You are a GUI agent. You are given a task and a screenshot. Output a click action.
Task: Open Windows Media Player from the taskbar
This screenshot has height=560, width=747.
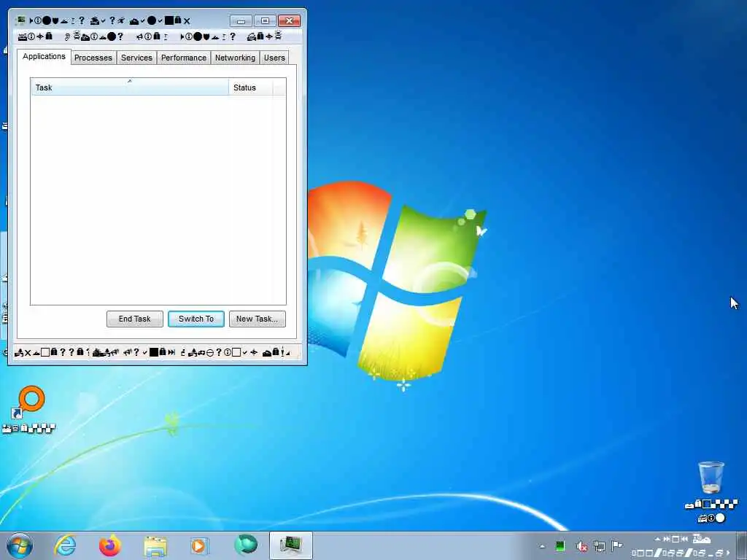[x=199, y=545]
